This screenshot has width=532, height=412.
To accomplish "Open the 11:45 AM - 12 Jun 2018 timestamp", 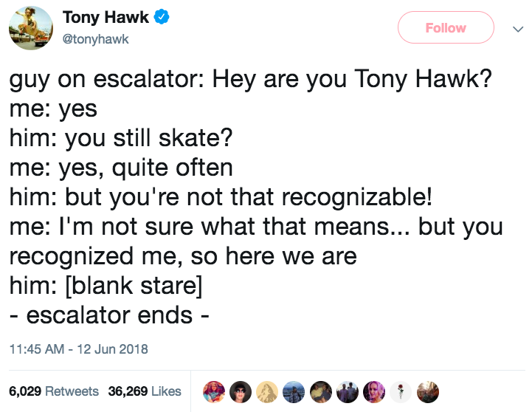I will point(79,349).
